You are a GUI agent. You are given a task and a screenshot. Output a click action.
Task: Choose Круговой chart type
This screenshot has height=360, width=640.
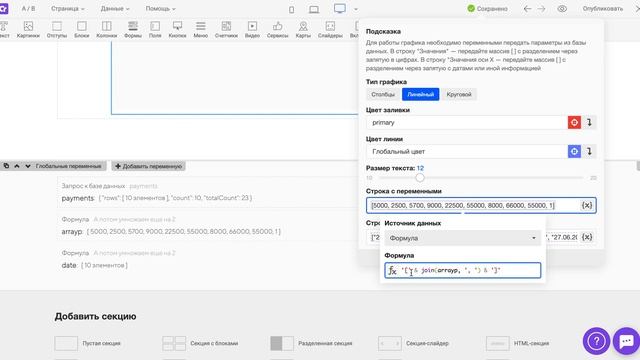(x=459, y=94)
